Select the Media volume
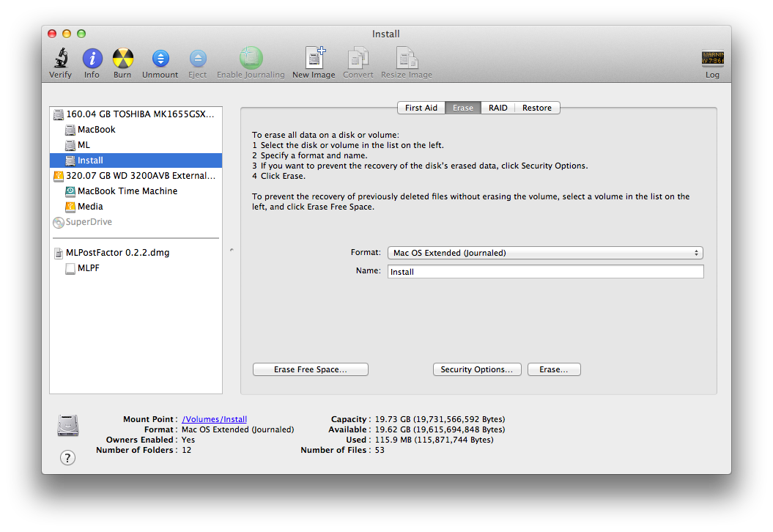 tap(136, 206)
